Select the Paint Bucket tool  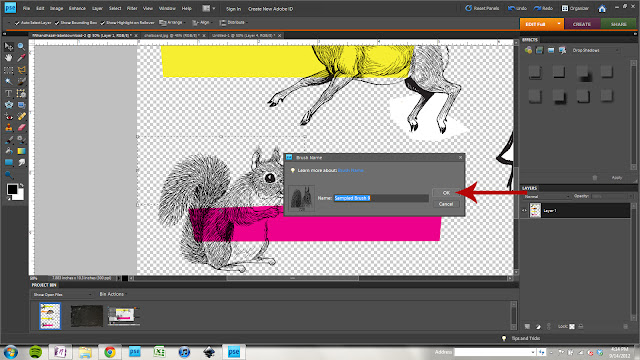coord(9,151)
